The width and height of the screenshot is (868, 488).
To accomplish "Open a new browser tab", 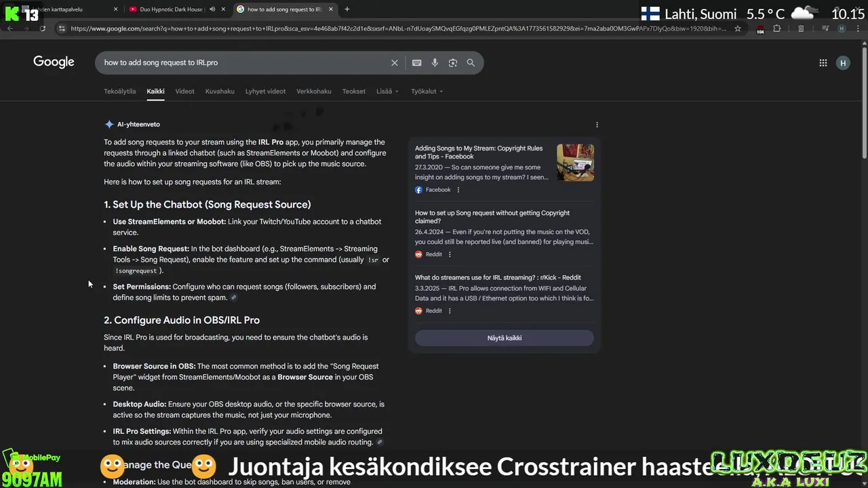I will click(x=347, y=9).
